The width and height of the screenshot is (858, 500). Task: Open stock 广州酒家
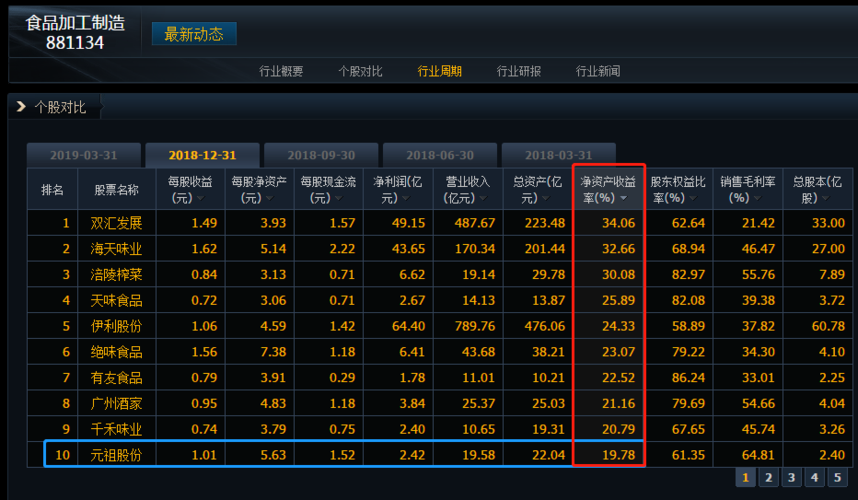point(116,403)
